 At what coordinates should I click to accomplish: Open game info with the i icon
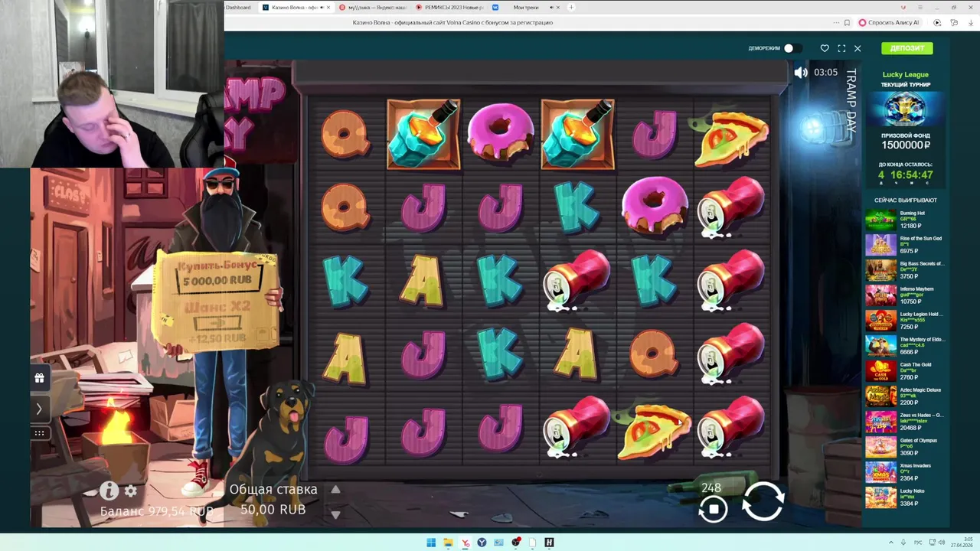tap(109, 491)
